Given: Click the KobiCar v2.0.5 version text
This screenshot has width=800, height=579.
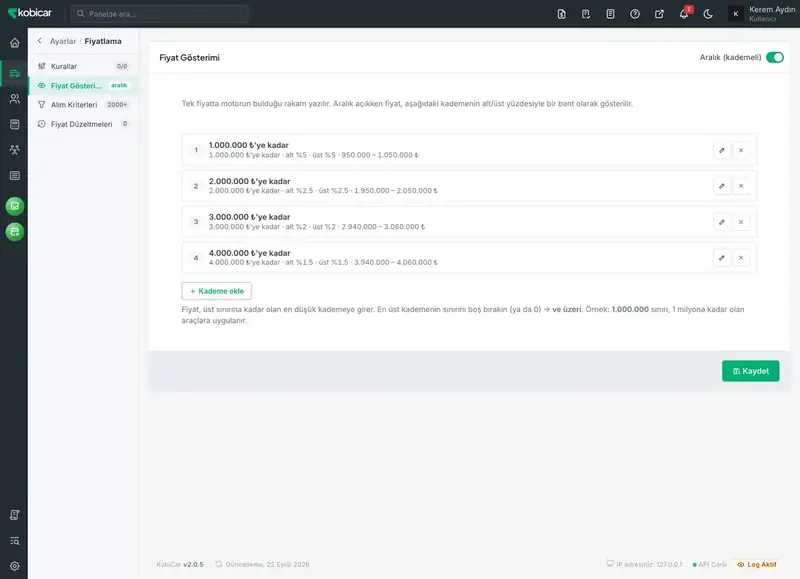Looking at the screenshot, I should 180,564.
